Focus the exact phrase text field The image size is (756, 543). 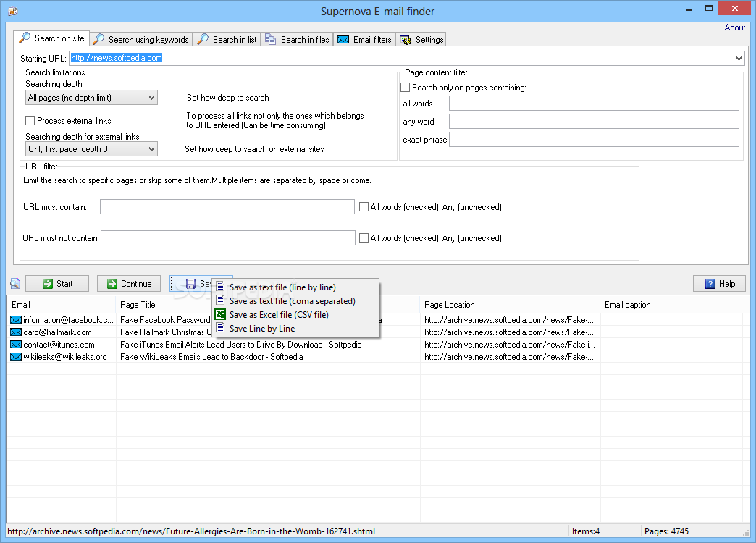tap(594, 139)
